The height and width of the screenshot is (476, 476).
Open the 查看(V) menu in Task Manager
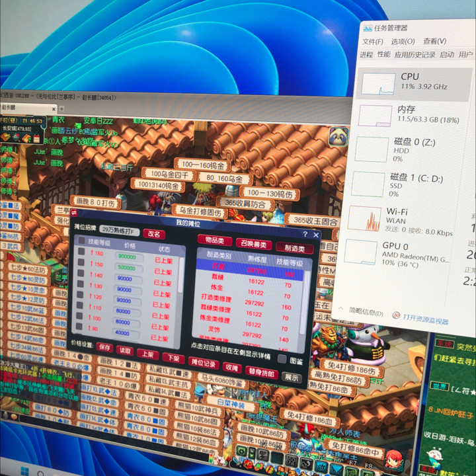pyautogui.click(x=434, y=41)
